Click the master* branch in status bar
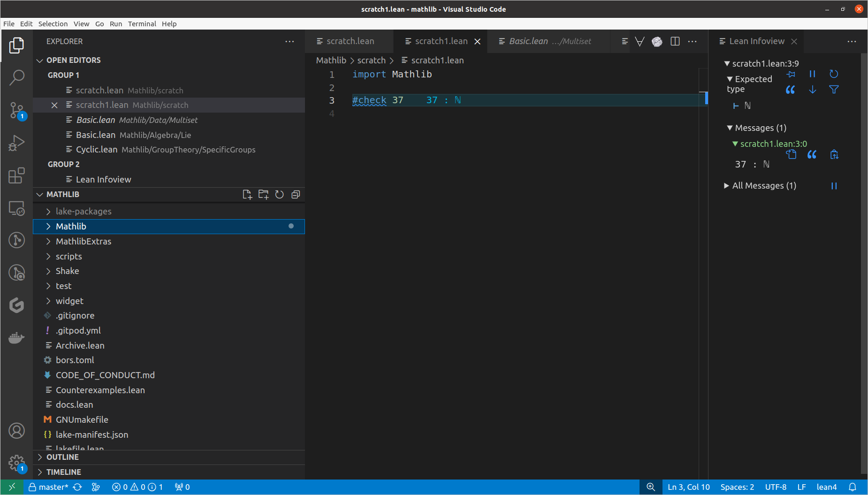Screen dimensions: 868x495 48,487
